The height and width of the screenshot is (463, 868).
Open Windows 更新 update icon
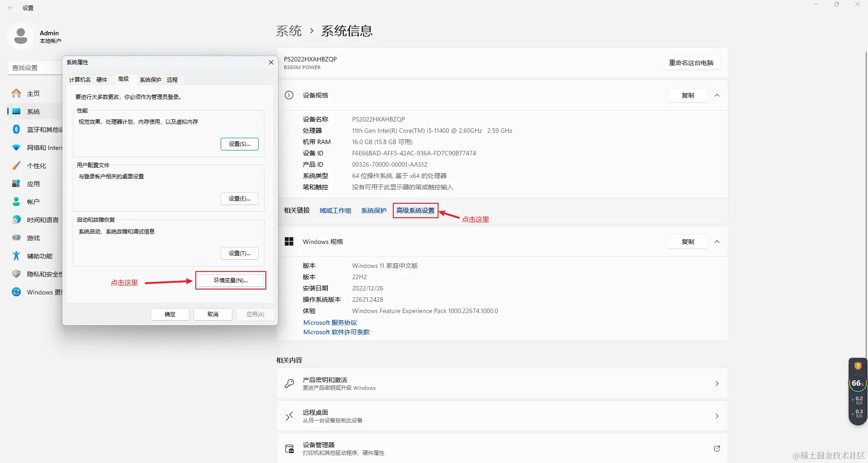tap(16, 292)
